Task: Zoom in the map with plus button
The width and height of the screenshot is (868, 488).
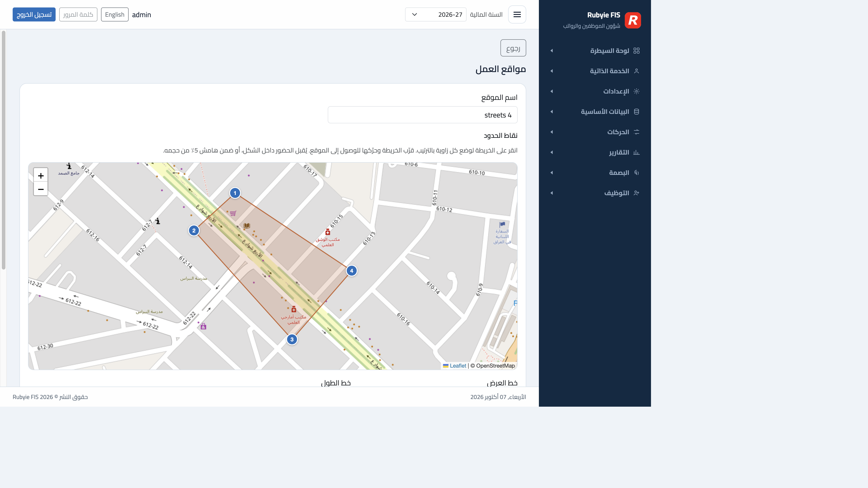Action: pos(41,176)
